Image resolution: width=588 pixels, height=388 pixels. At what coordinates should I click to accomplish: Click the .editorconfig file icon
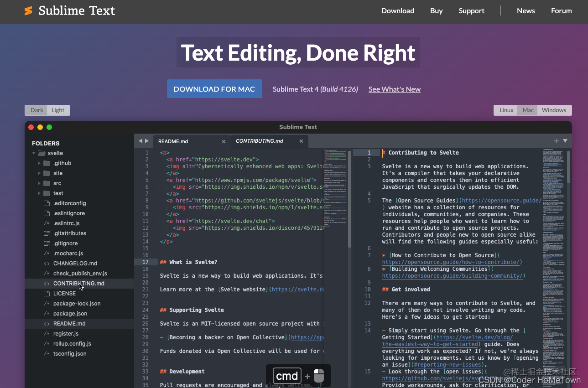[47, 203]
